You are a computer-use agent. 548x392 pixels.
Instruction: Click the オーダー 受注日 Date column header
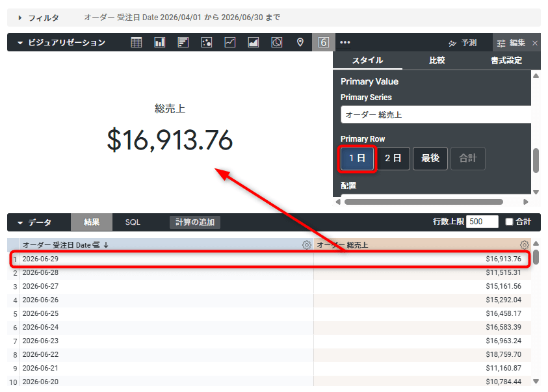166,245
